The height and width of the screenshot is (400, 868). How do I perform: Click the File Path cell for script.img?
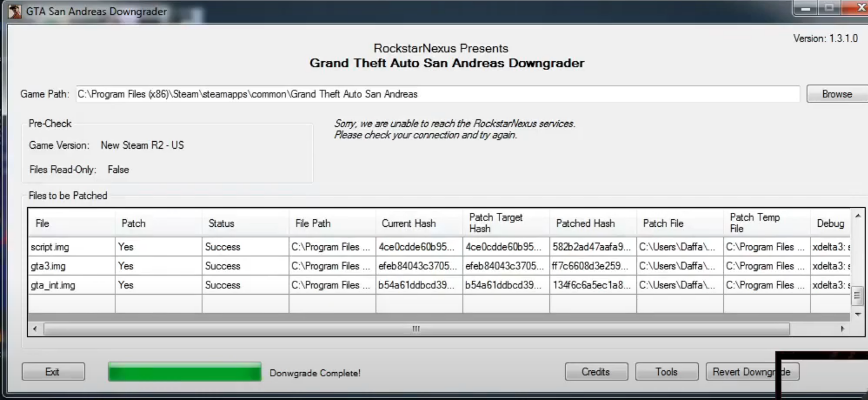coord(332,247)
